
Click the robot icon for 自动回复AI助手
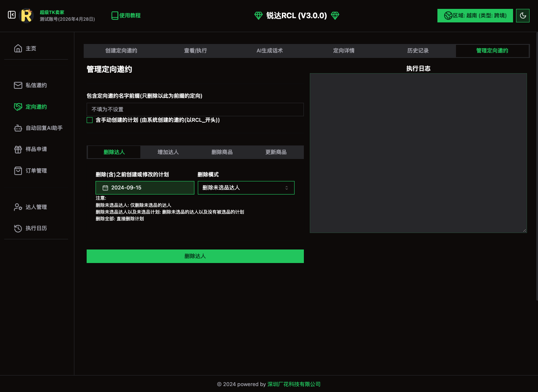pyautogui.click(x=18, y=128)
